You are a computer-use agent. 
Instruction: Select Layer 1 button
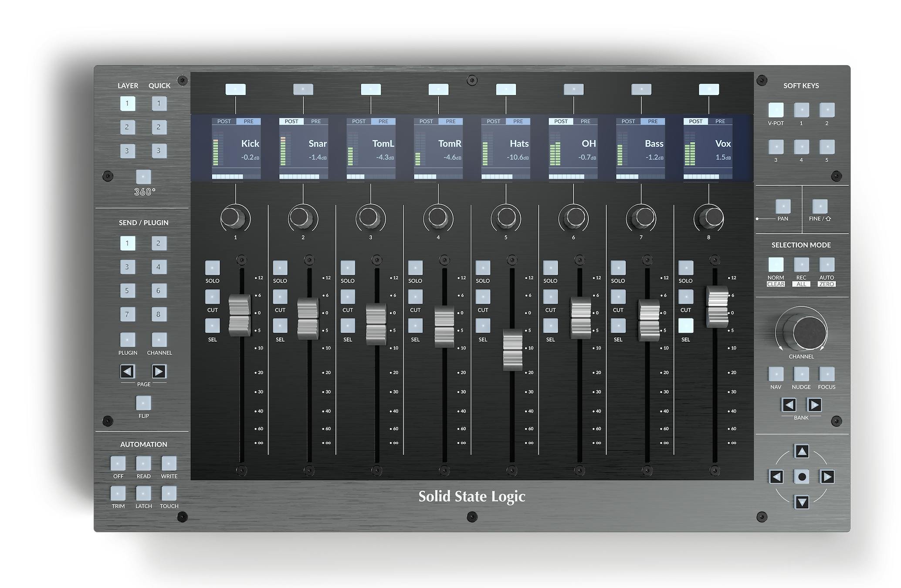[x=128, y=104]
